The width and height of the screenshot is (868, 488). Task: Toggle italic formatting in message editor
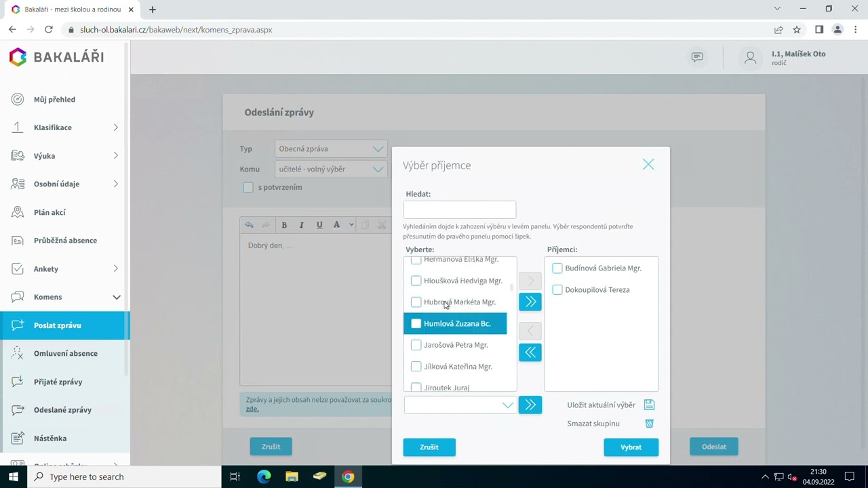pyautogui.click(x=302, y=225)
